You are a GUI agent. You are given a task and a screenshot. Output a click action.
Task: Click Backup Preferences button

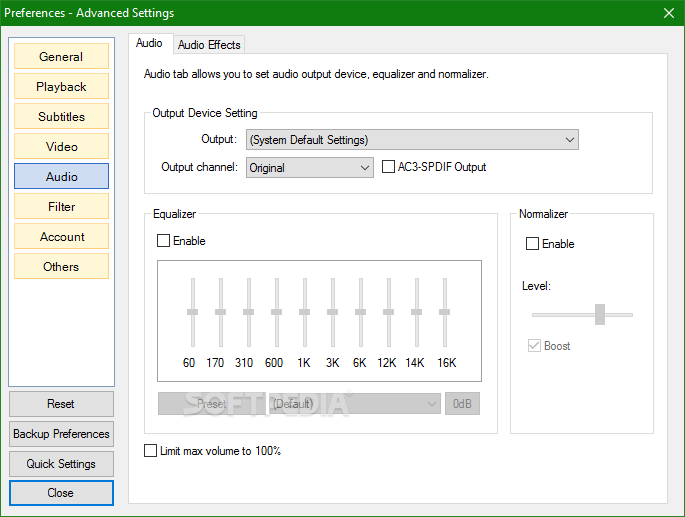point(61,434)
